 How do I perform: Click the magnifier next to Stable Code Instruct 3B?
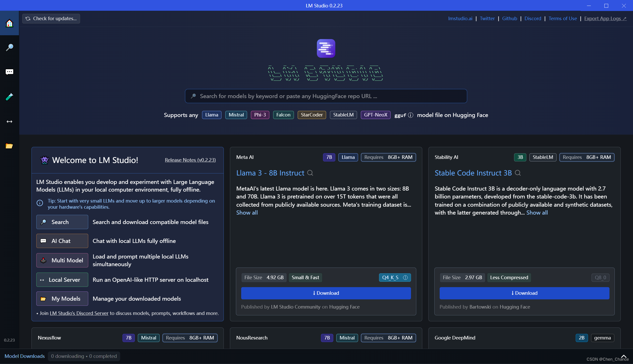pos(518,173)
